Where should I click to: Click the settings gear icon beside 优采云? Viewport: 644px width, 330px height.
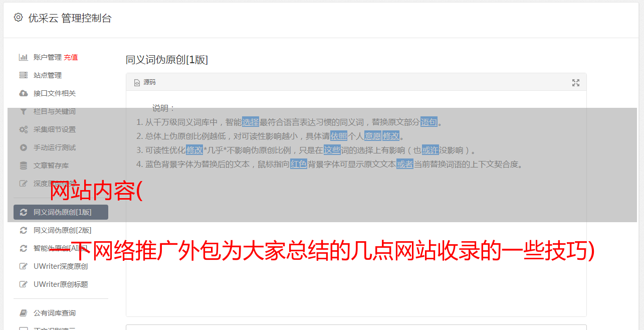[19, 18]
